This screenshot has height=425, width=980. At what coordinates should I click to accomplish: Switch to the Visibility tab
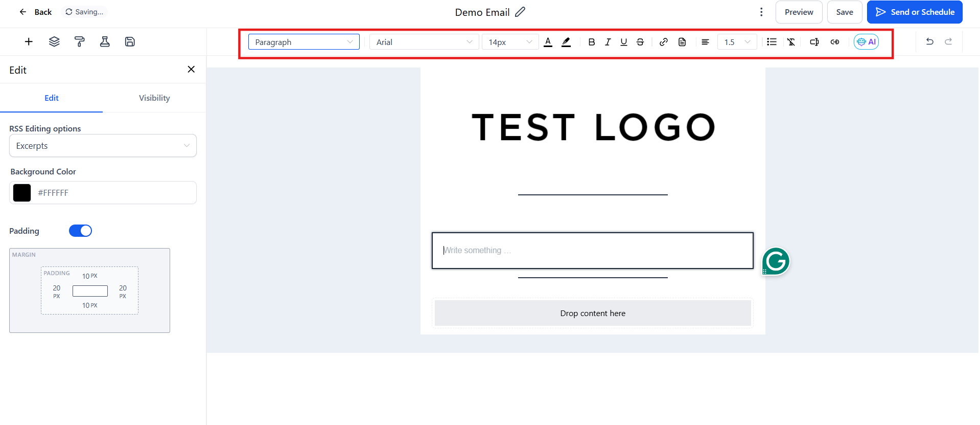pyautogui.click(x=154, y=98)
